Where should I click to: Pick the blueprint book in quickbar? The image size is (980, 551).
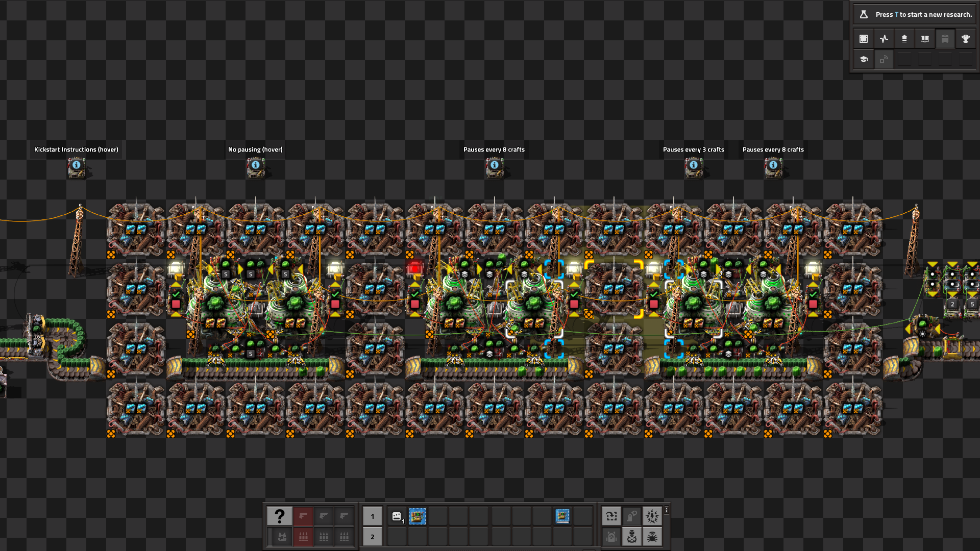click(562, 516)
